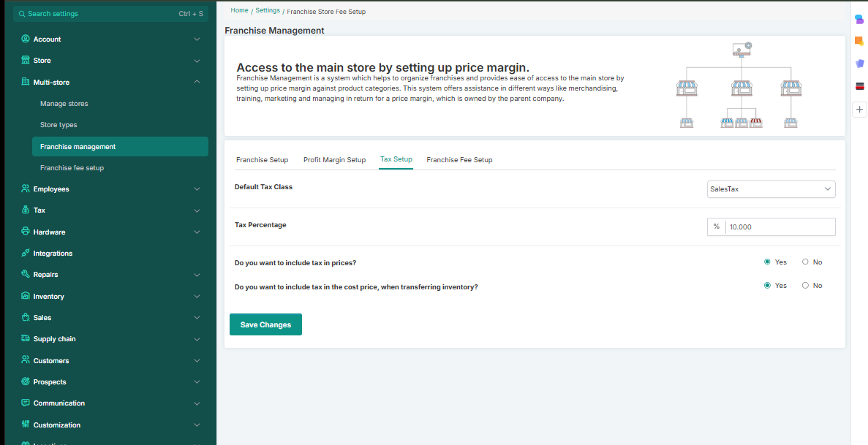This screenshot has width=868, height=445.
Task: Click the plus icon in right side panel
Action: [x=859, y=110]
